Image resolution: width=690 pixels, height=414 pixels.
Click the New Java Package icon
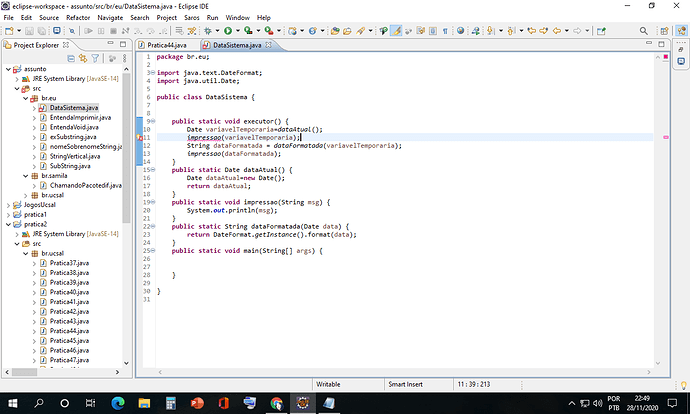(292, 31)
